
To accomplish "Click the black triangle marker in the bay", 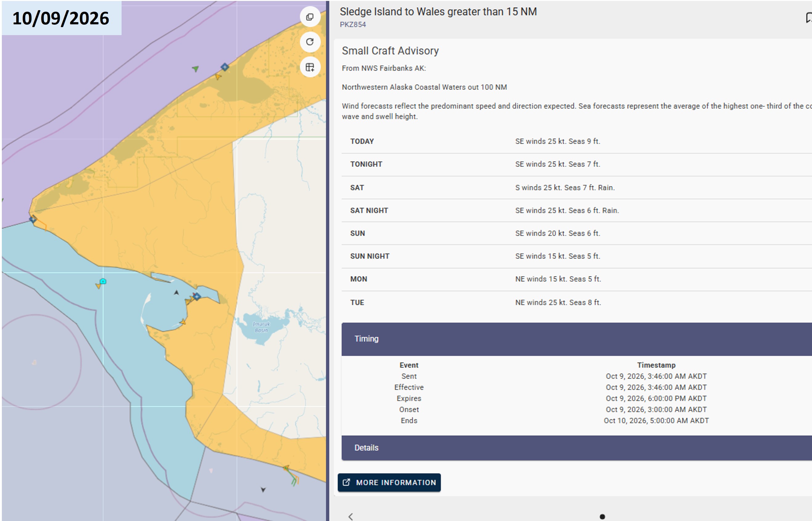I will (176, 292).
